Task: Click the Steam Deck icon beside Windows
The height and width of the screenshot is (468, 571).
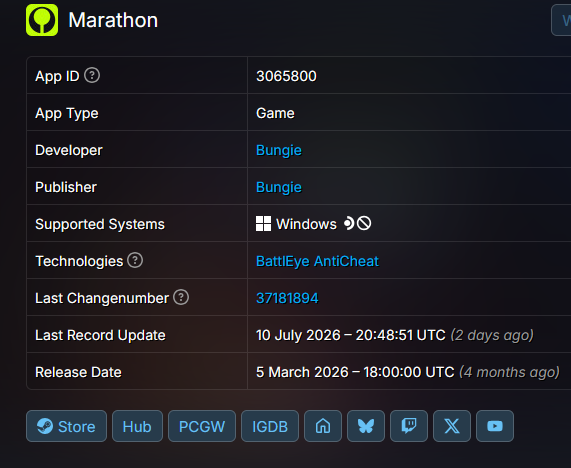Action: tap(349, 223)
